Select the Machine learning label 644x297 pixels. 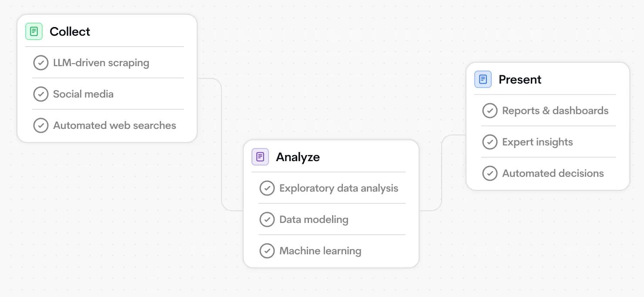pyautogui.click(x=320, y=251)
